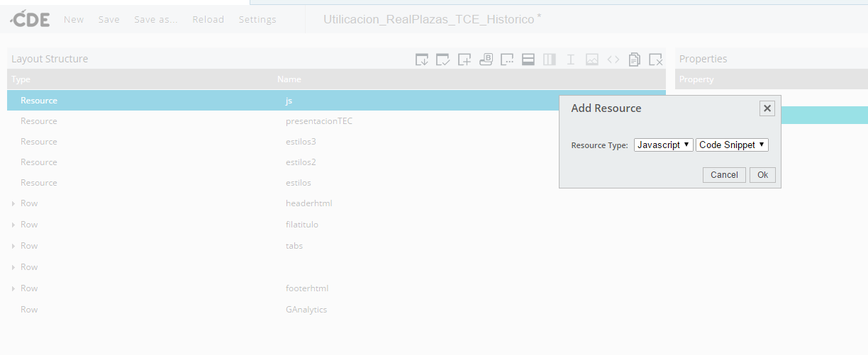Image resolution: width=868 pixels, height=355 pixels.
Task: Click the Apply Template icon
Action: tap(443, 60)
